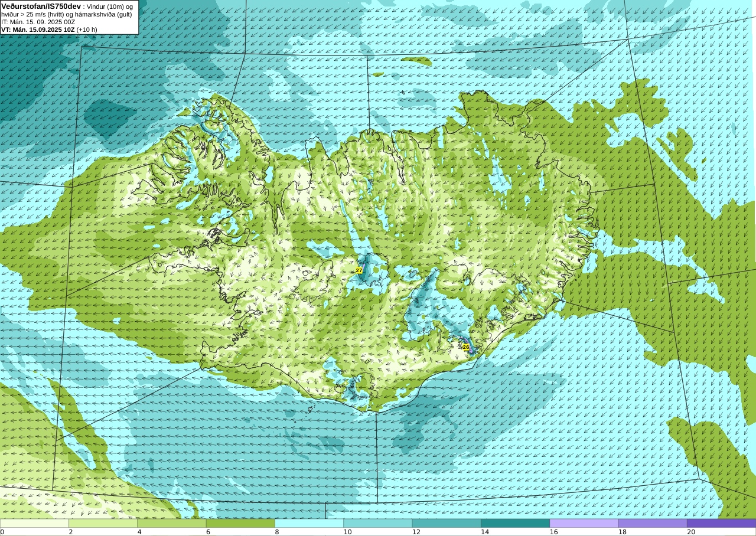The width and height of the screenshot is (756, 536).
Task: Click the 2–4 m/s light green legend swatch
Action: click(103, 523)
